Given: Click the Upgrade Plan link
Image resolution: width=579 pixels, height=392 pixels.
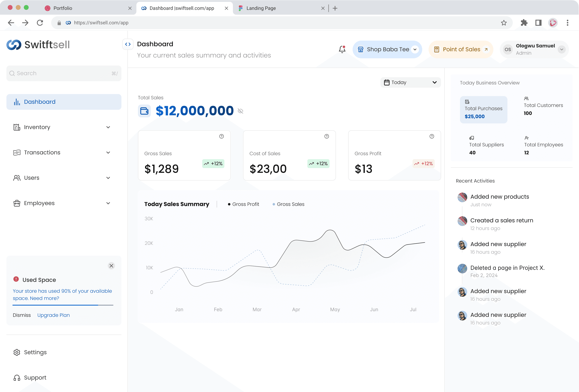Looking at the screenshot, I should coord(53,315).
